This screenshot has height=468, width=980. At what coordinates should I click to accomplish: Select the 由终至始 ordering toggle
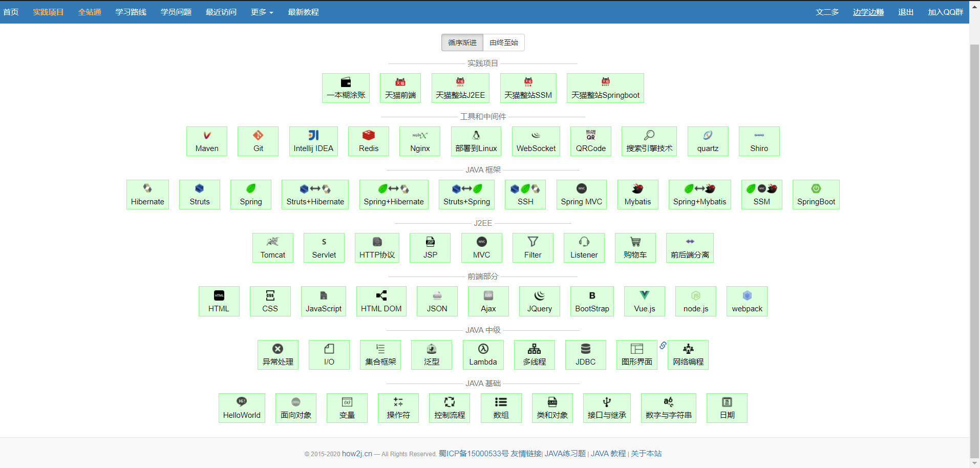click(x=504, y=42)
